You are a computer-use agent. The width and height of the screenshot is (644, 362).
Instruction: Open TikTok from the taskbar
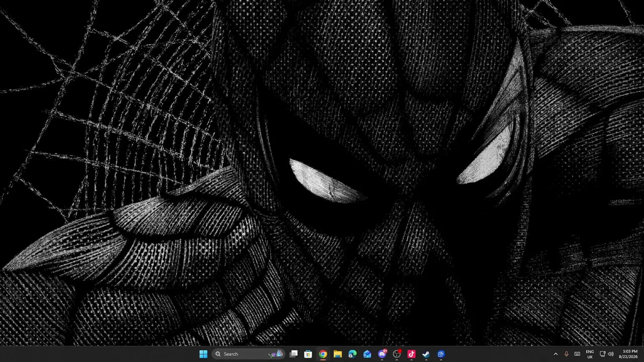411,354
